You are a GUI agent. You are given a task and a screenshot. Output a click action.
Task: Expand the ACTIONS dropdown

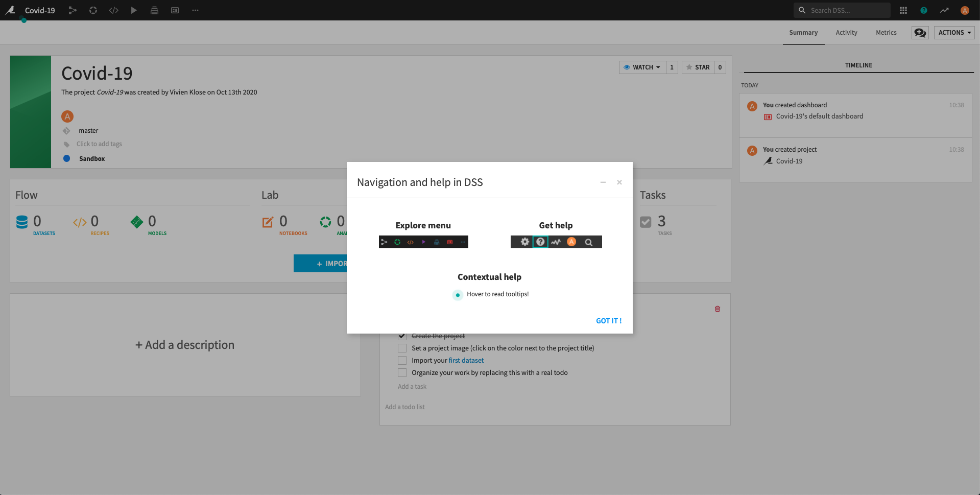tap(954, 33)
